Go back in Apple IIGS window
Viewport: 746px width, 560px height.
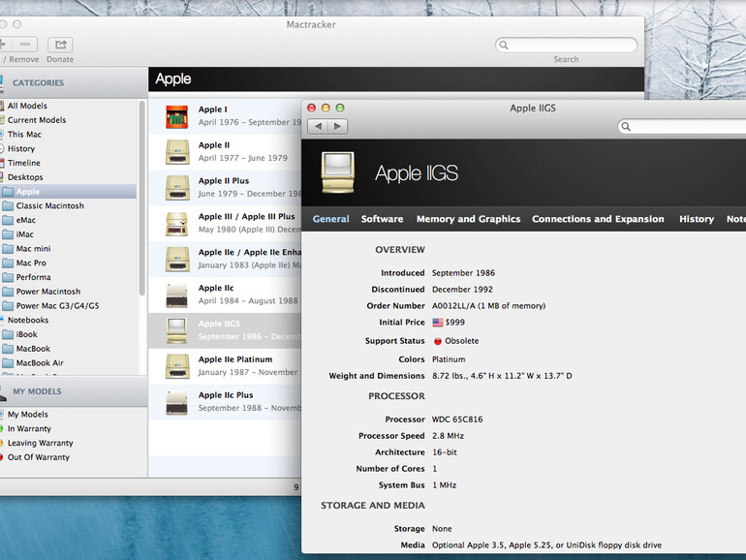coord(318,126)
